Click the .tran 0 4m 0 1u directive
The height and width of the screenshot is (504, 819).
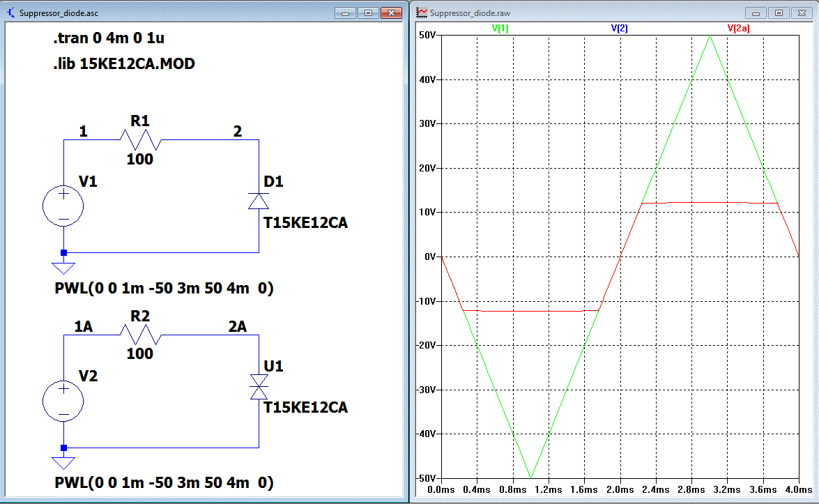pyautogui.click(x=109, y=38)
